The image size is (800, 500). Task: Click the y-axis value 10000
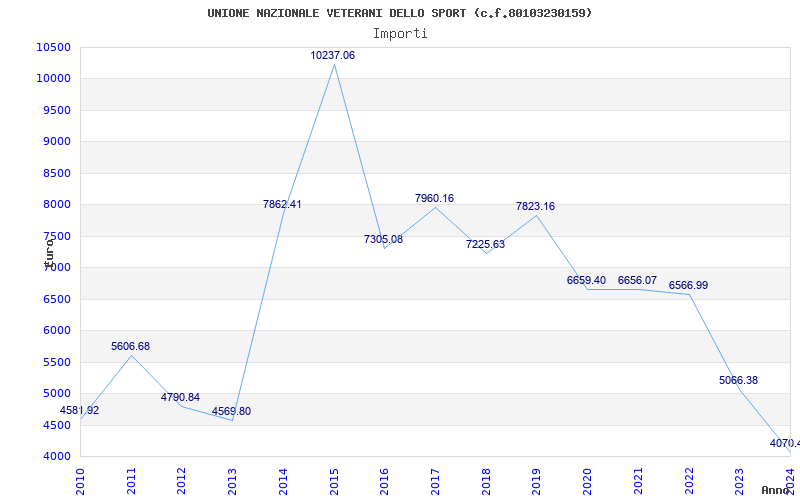[x=53, y=79]
